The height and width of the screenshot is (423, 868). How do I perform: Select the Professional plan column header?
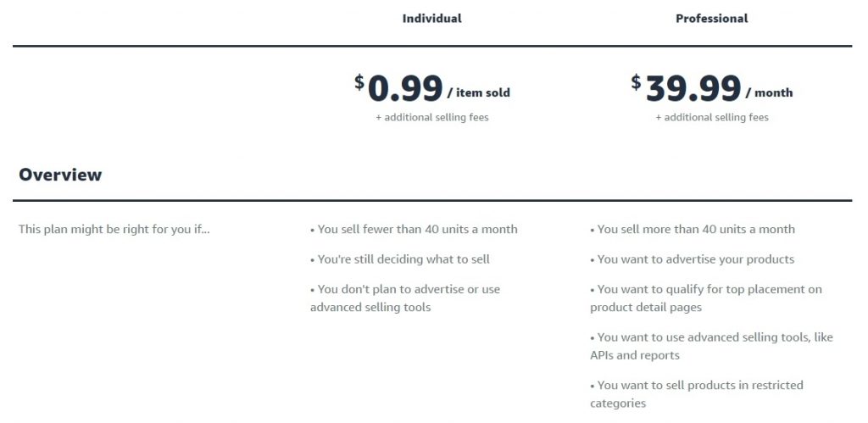tap(711, 19)
